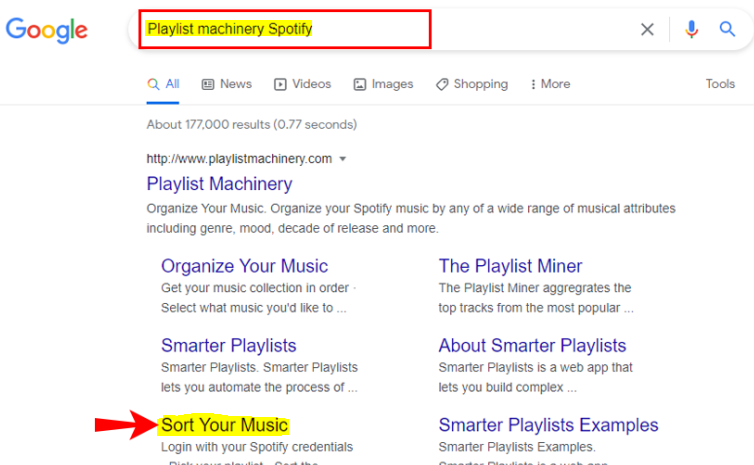Expand the dropdown arrow next to playlistmachinery.com

click(343, 159)
